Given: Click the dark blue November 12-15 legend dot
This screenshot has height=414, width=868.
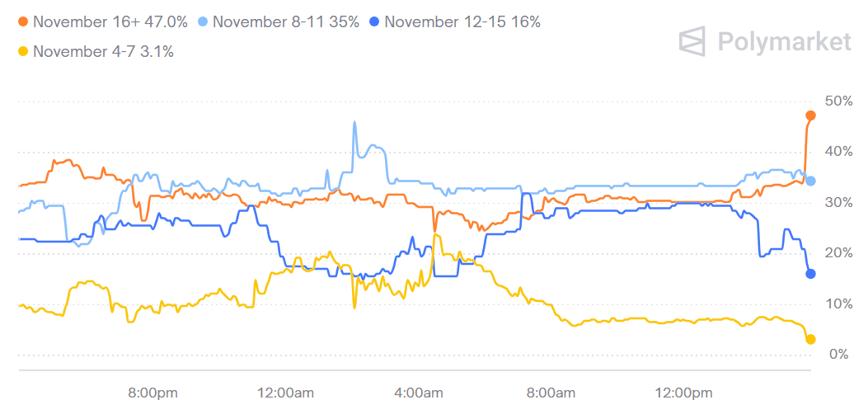Looking at the screenshot, I should 373,22.
